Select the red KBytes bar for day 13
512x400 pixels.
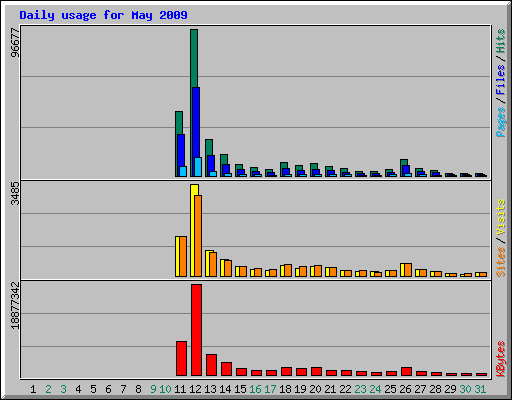(211, 365)
